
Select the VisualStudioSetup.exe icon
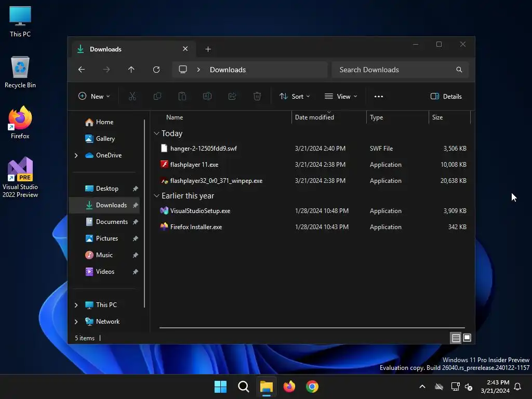pos(164,211)
